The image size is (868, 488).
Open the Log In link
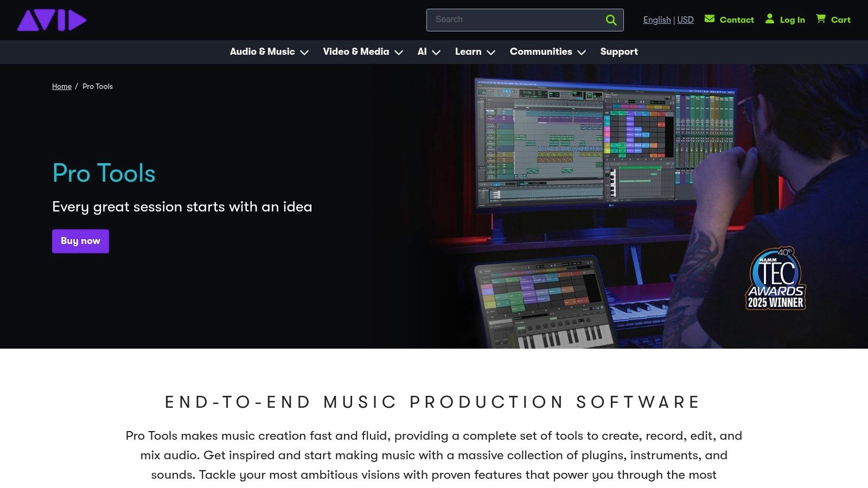click(x=792, y=20)
